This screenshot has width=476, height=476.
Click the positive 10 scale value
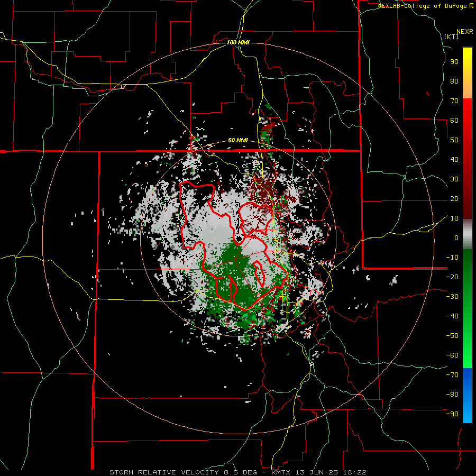454,218
